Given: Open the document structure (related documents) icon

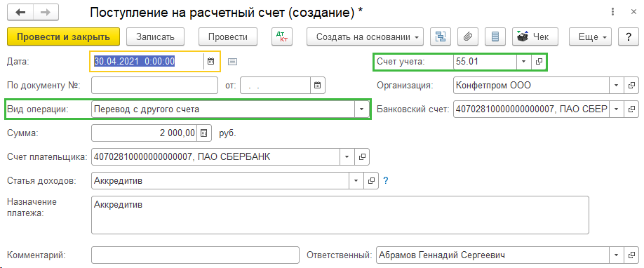Looking at the screenshot, I should (441, 36).
